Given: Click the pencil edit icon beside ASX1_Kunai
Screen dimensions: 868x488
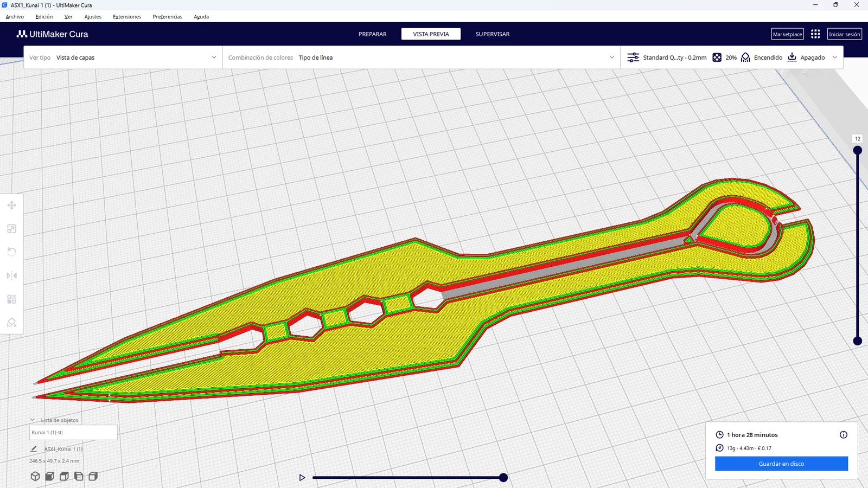Looking at the screenshot, I should [x=34, y=449].
